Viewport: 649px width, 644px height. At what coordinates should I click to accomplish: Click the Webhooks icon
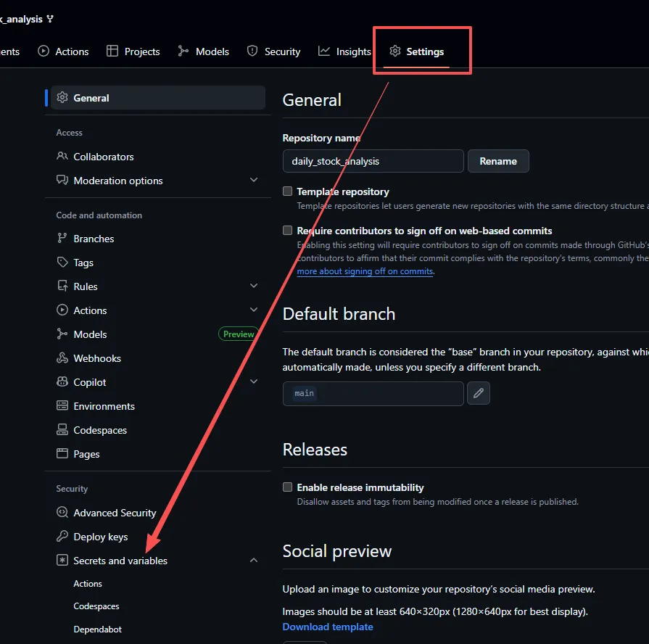pyautogui.click(x=62, y=358)
